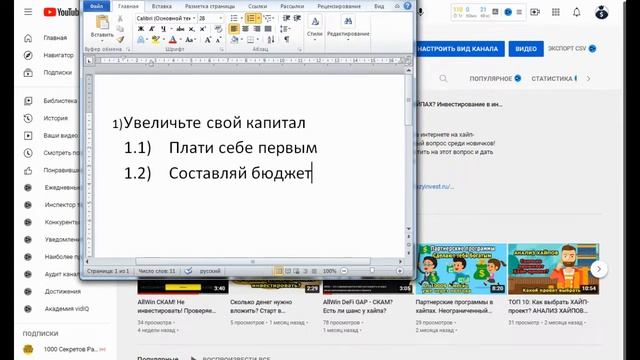Switch to the Вставка ribbon tab
640x360 pixels.
pos(161,6)
